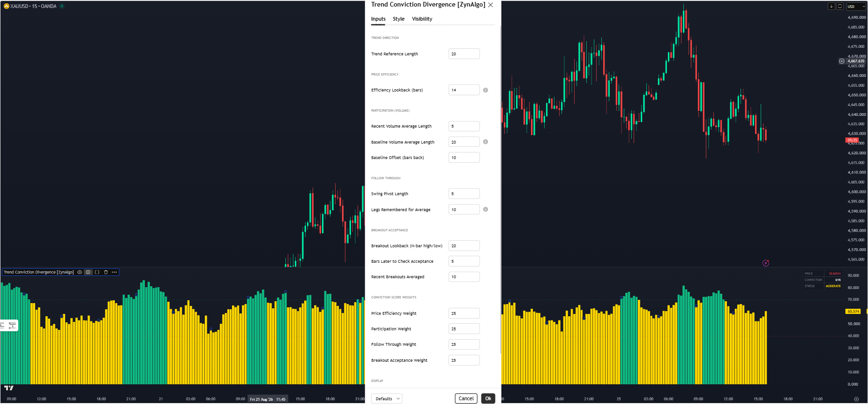The height and width of the screenshot is (404, 868).
Task: Open More options for the indicator legend
Action: pos(114,272)
